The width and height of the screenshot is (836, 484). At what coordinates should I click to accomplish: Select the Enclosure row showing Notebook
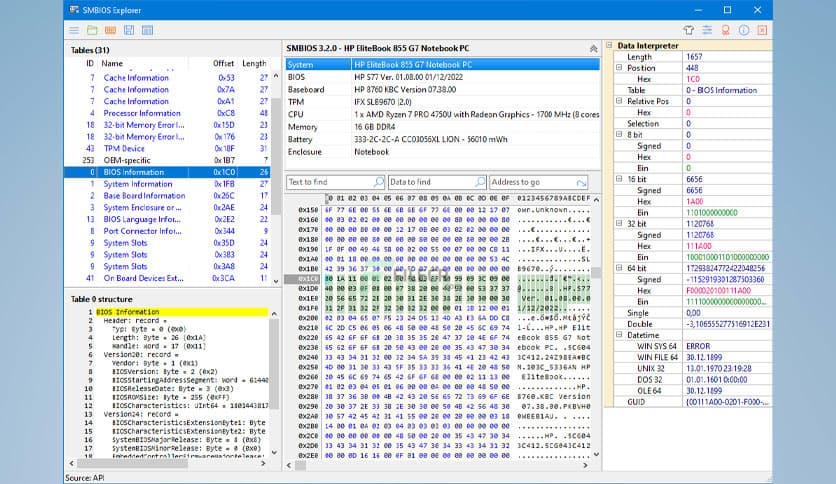tap(443, 152)
